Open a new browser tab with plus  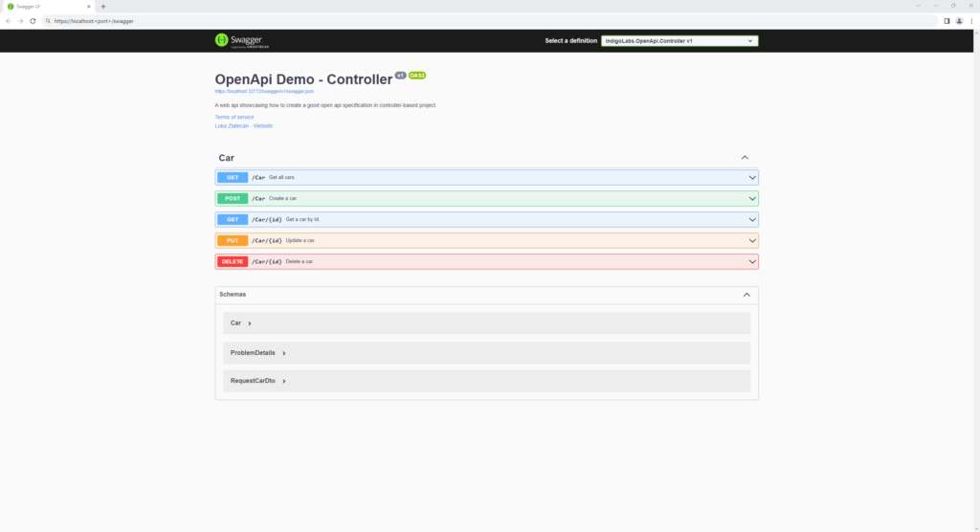(103, 7)
